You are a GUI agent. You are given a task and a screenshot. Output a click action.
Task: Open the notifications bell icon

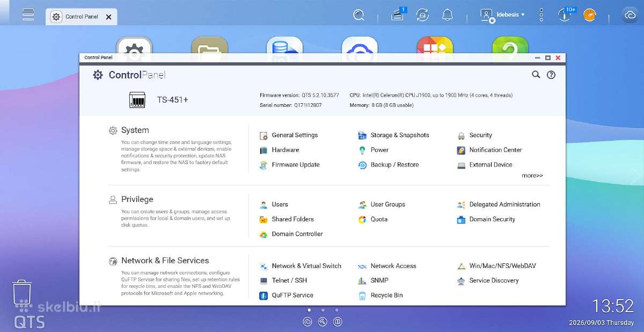tap(448, 15)
